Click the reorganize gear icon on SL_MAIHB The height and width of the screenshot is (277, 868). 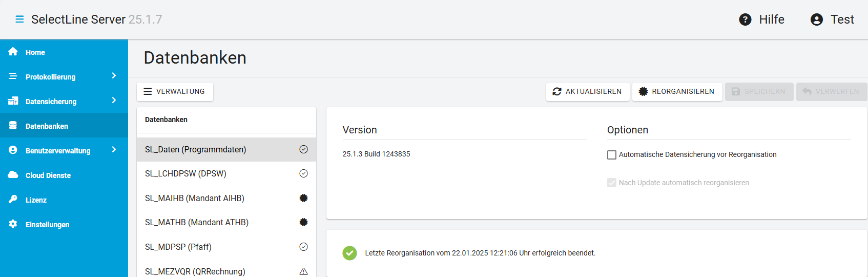[x=303, y=198]
